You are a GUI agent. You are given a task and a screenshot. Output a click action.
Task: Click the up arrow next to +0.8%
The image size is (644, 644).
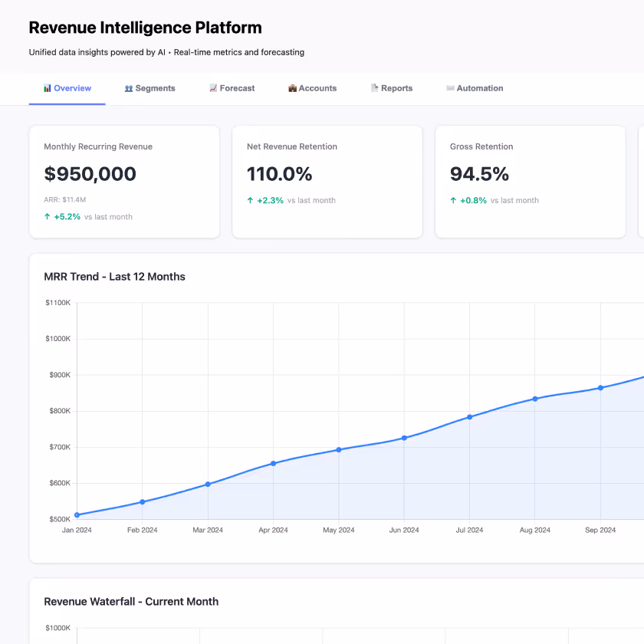pos(455,200)
